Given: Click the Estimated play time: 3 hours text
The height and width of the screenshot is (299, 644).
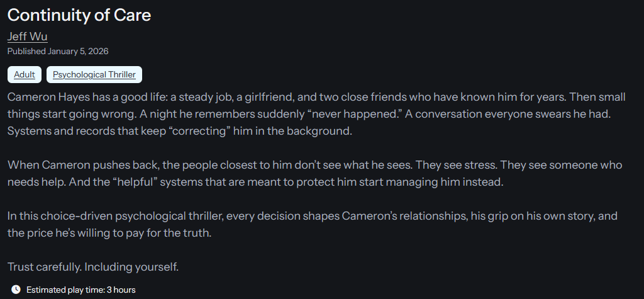Looking at the screenshot, I should click(x=80, y=290).
